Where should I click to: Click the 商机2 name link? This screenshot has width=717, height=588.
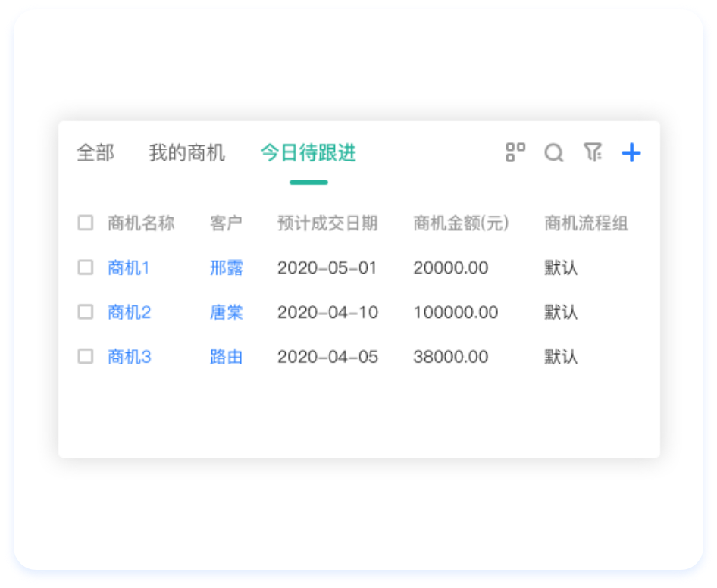click(129, 312)
